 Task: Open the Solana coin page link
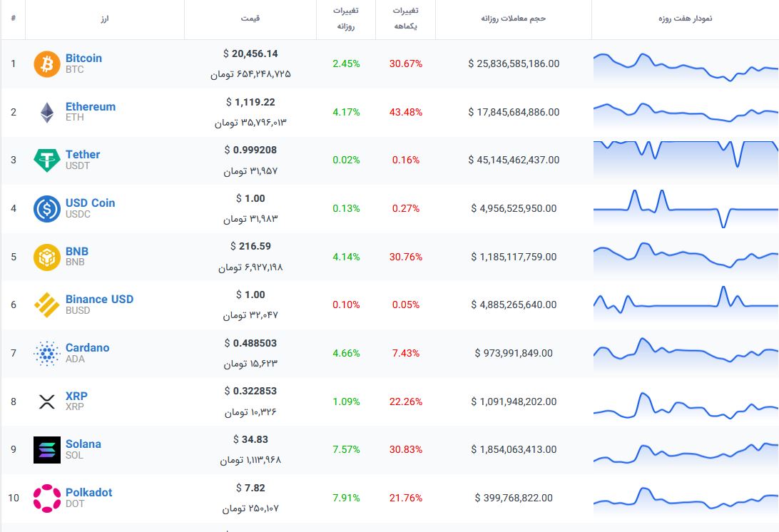[x=83, y=444]
